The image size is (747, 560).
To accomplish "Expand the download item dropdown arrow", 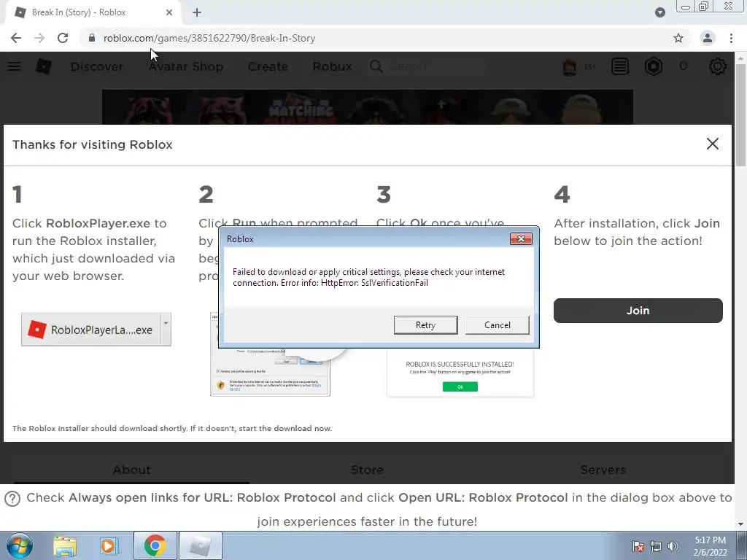I will tap(166, 329).
